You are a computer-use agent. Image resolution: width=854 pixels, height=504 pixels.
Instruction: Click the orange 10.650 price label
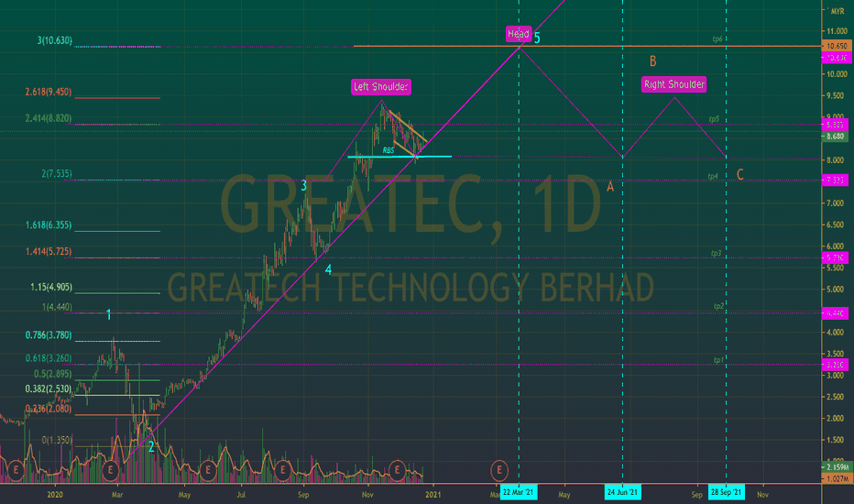pos(836,47)
